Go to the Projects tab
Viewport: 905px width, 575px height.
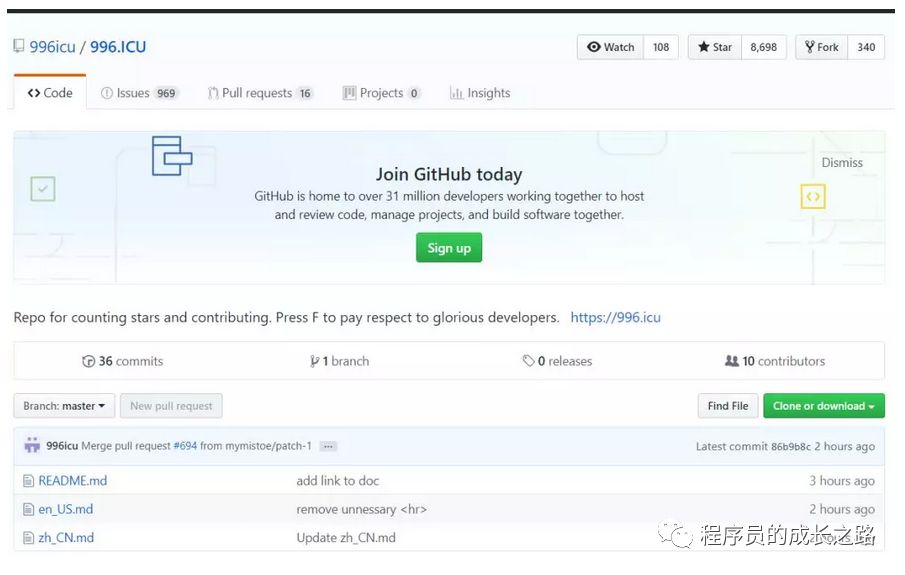click(x=382, y=93)
